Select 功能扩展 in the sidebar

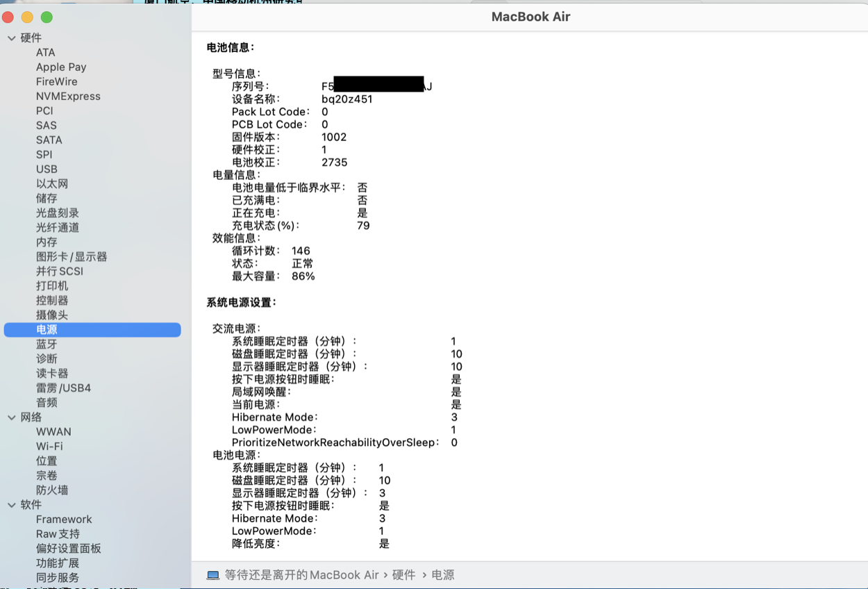pyautogui.click(x=58, y=563)
